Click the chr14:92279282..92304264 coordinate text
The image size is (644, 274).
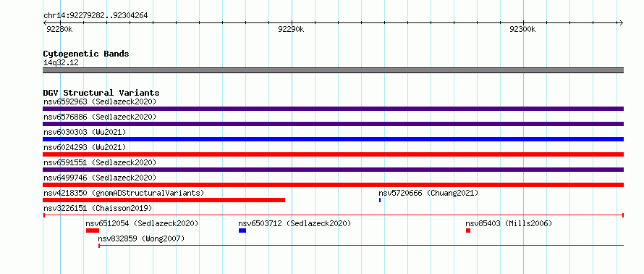[x=96, y=16]
